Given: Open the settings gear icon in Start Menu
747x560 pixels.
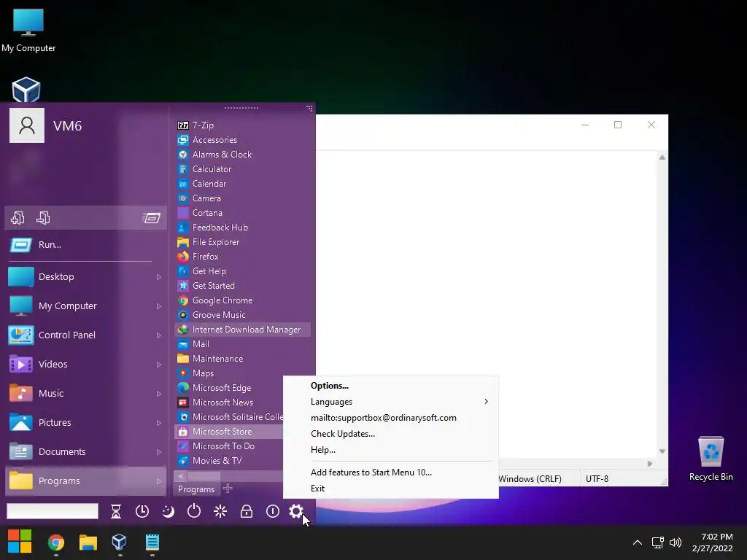Looking at the screenshot, I should (296, 511).
